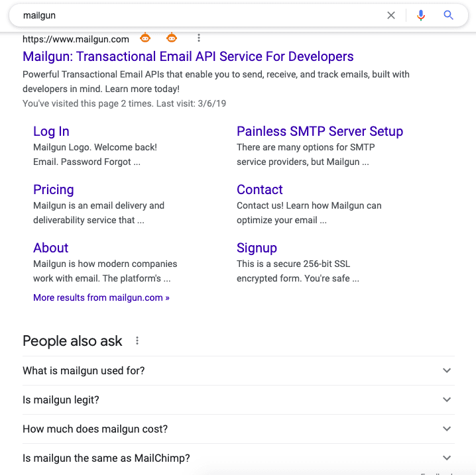The image size is (476, 475).
Task: Clear the search box with the X icon
Action: pyautogui.click(x=391, y=15)
